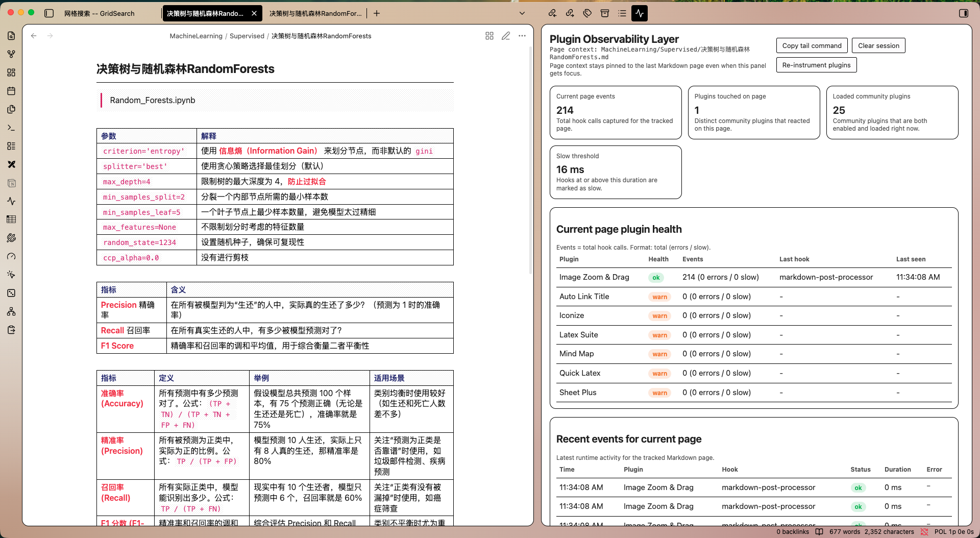Open the calendar daily note ribbon icon
980x538 pixels.
[11, 91]
